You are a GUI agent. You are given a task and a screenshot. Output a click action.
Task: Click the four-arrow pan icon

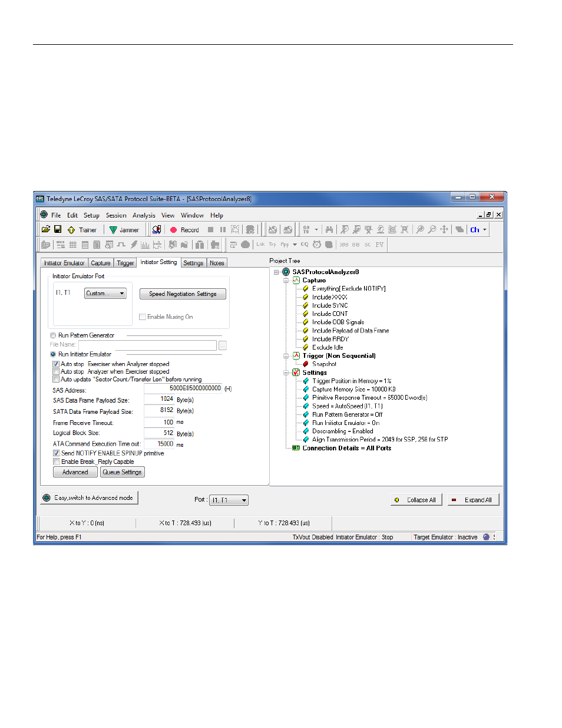tap(444, 229)
